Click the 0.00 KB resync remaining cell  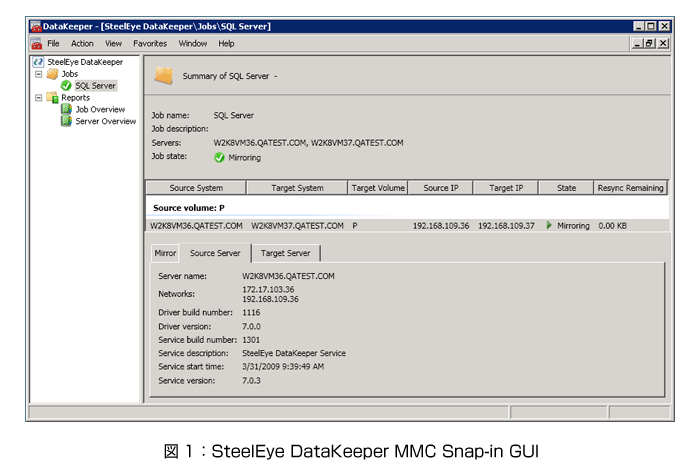(x=612, y=226)
